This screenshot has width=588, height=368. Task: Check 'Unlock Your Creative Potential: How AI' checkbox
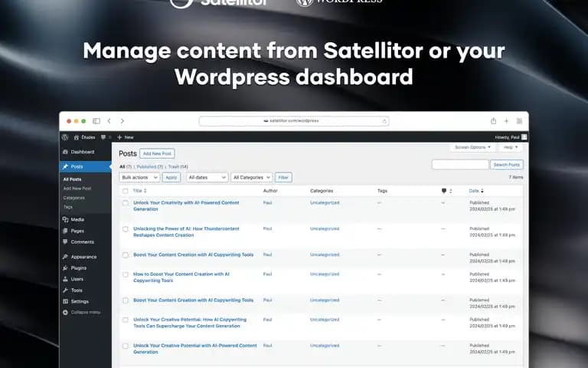pyautogui.click(x=126, y=320)
